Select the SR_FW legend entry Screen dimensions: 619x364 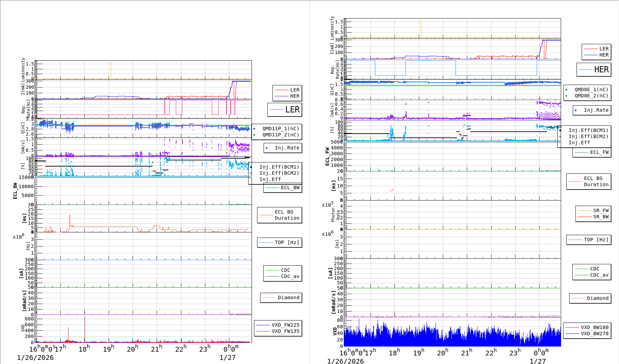point(600,210)
